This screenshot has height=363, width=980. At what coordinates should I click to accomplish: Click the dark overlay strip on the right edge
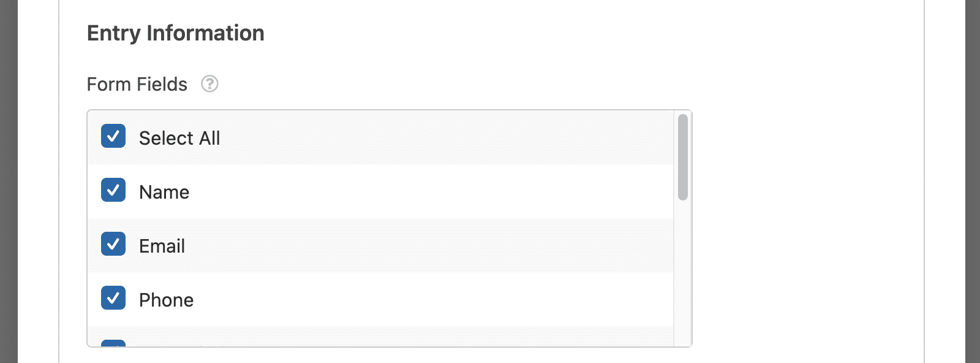click(x=973, y=181)
